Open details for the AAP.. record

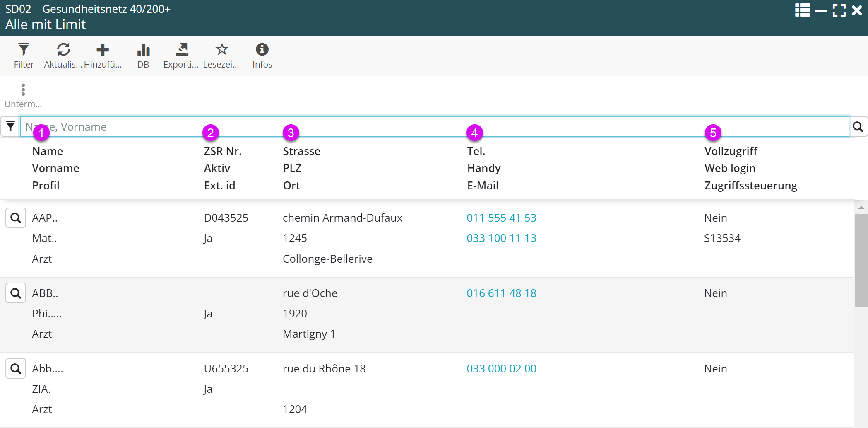tap(16, 218)
